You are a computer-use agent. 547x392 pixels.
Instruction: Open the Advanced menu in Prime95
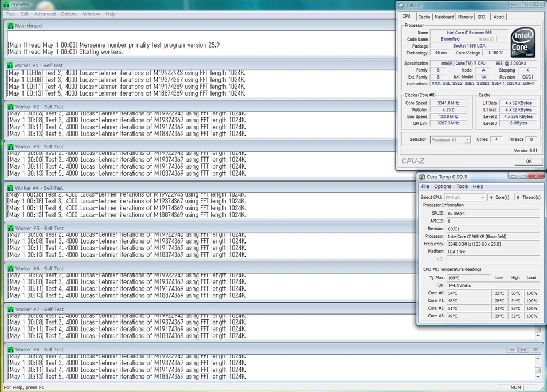45,14
